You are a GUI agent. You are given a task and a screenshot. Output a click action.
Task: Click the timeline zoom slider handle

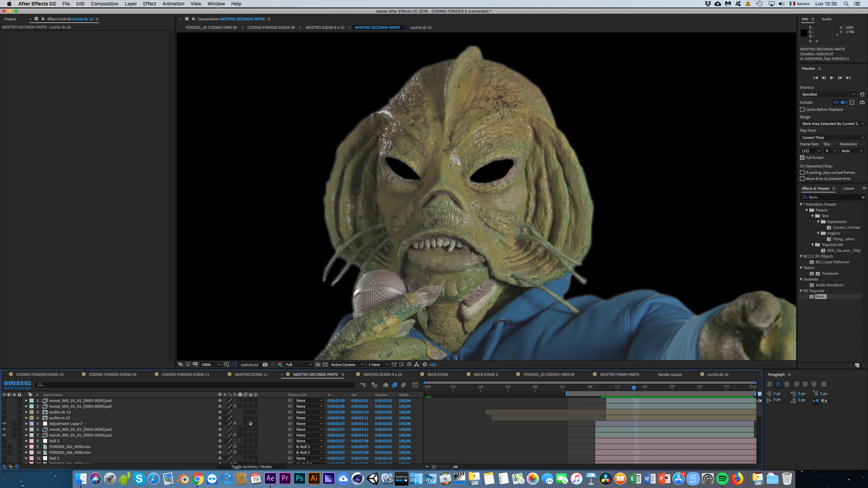coord(434,467)
